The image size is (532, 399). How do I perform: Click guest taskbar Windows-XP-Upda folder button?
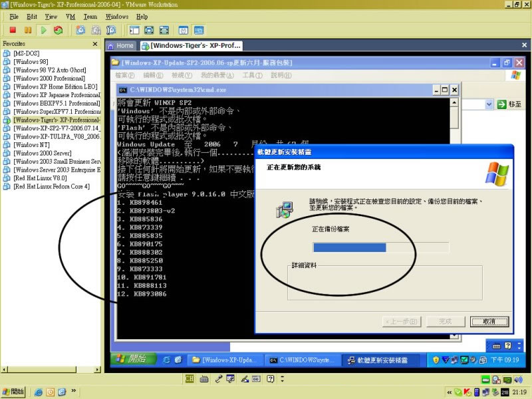(223, 360)
